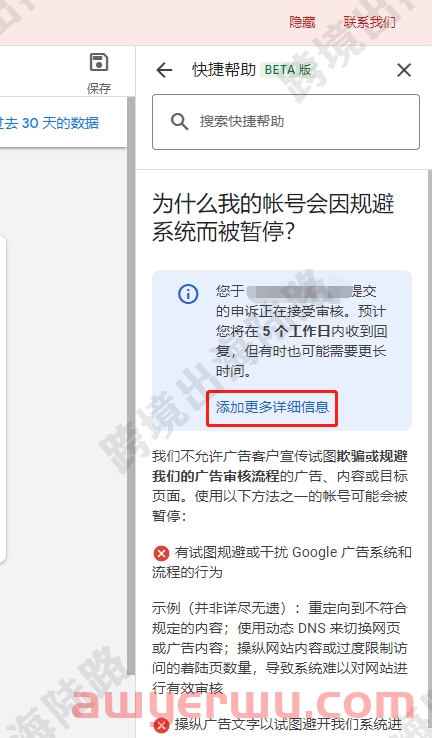Click bold text 欺骗或规避我们的广告审核流程
The width and height of the screenshot is (432, 738).
click(280, 466)
